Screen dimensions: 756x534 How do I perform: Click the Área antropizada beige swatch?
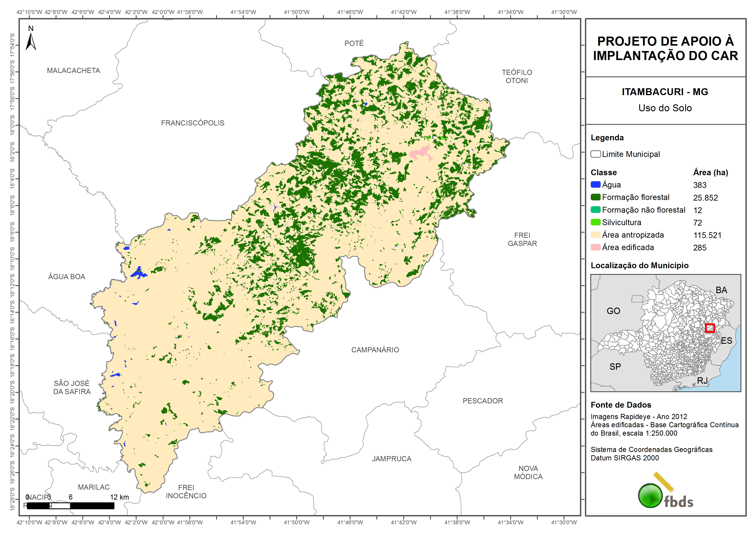(595, 235)
